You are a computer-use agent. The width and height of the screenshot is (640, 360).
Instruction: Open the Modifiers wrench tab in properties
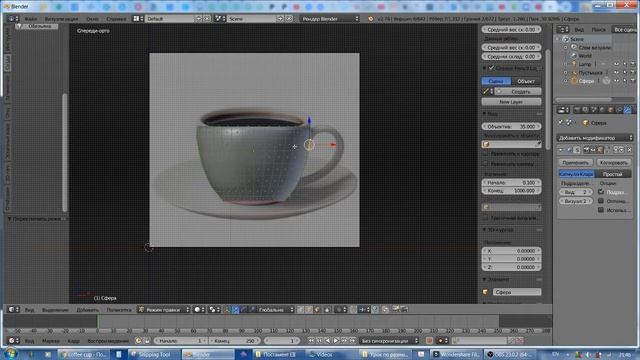pyautogui.click(x=628, y=110)
